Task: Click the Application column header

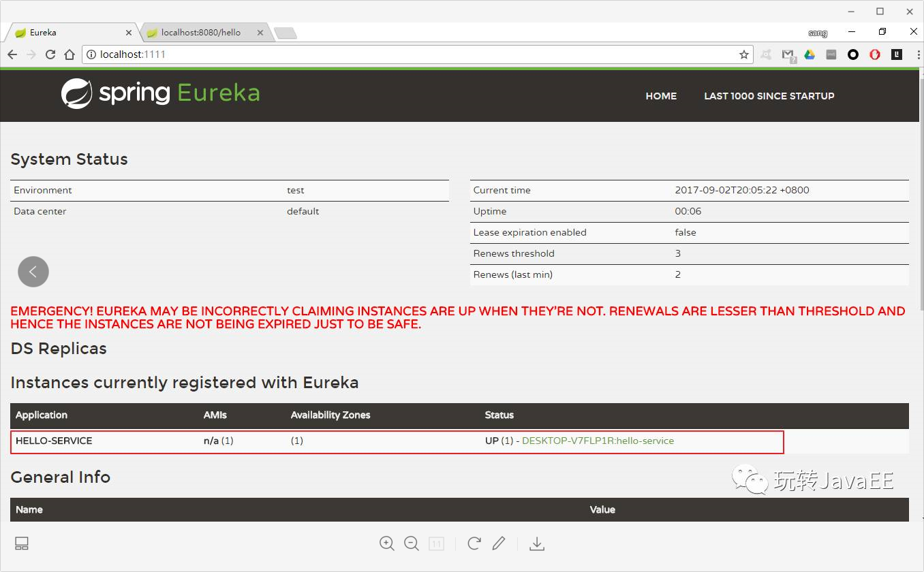Action: pos(42,415)
